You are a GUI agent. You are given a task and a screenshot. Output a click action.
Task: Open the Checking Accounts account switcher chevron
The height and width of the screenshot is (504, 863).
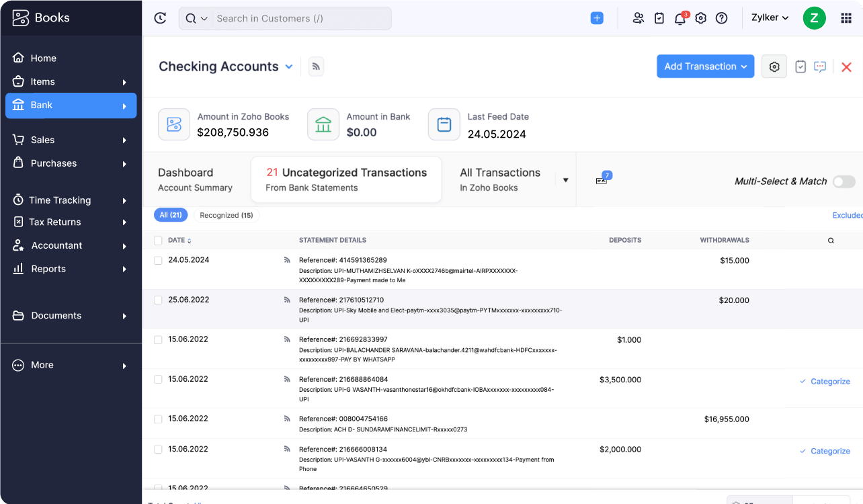(x=289, y=67)
